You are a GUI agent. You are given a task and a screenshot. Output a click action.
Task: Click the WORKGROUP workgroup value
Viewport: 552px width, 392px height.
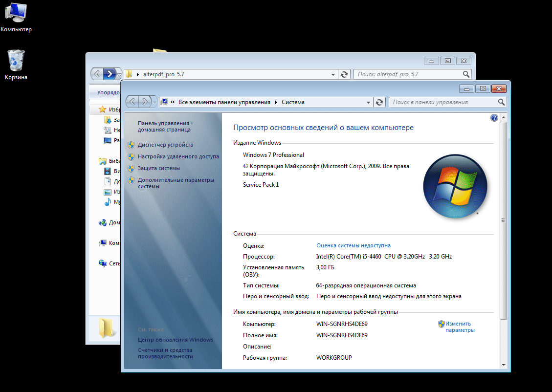334,358
